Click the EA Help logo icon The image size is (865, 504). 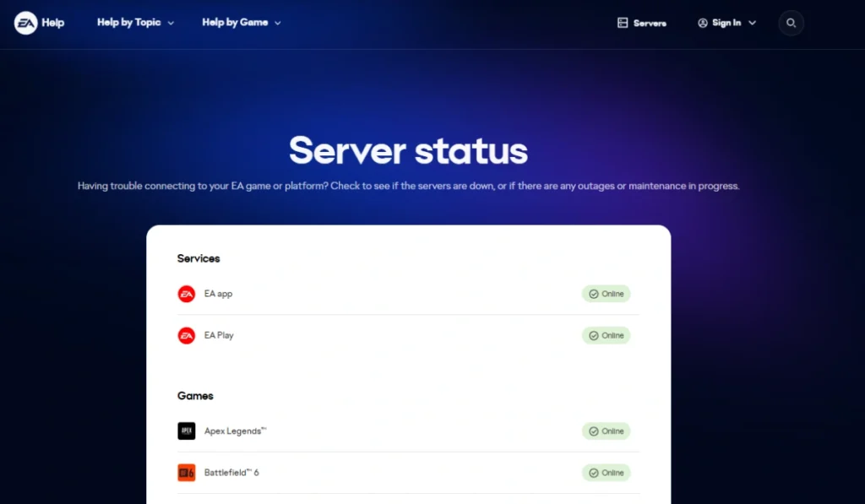[x=24, y=23]
